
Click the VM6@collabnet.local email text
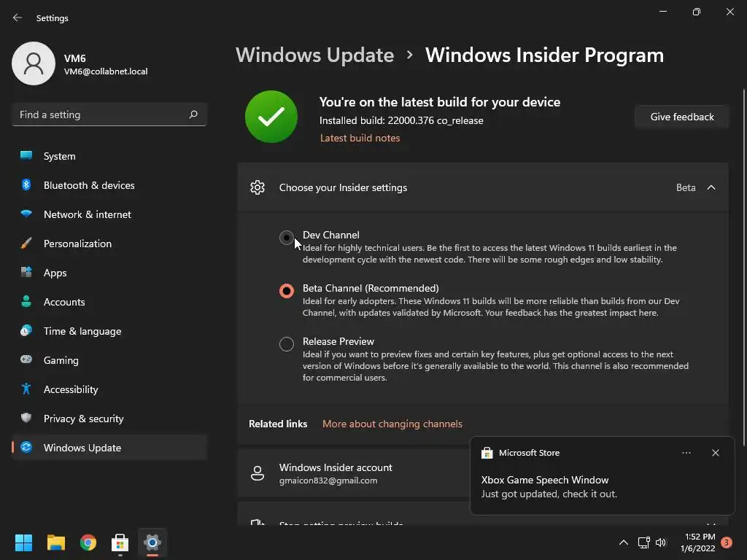(x=106, y=71)
